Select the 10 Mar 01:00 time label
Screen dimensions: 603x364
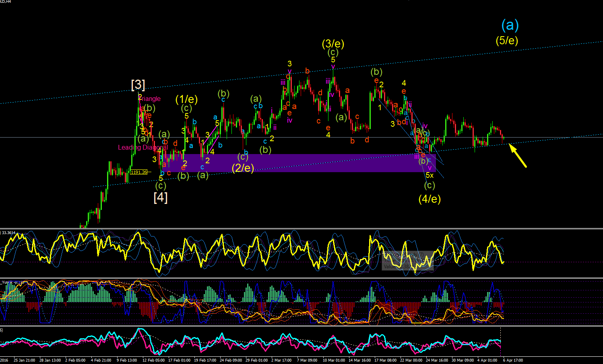coord(334,360)
